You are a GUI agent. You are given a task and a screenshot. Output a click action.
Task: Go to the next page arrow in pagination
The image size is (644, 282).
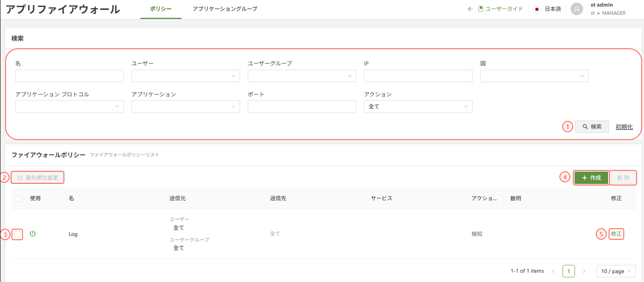click(584, 271)
